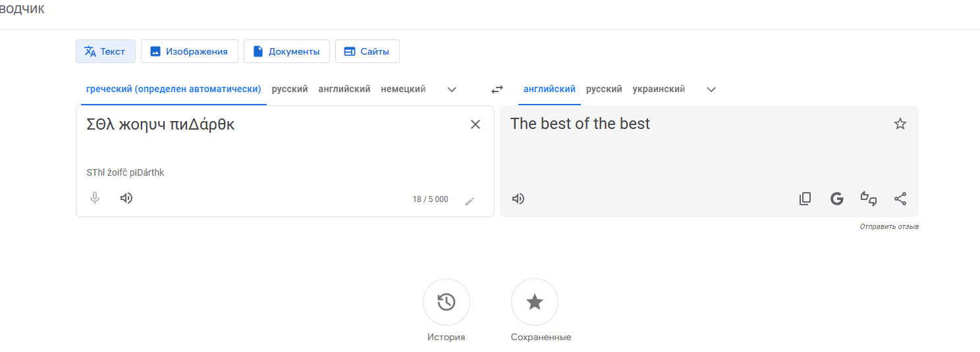Switch to Изображения translation mode
The width and height of the screenshot is (980, 352).
click(x=189, y=51)
